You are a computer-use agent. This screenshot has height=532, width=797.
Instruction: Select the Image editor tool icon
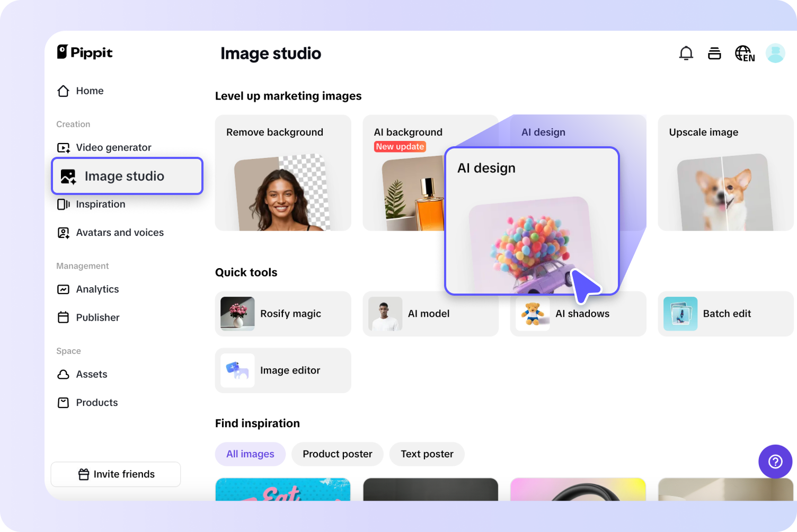237,370
